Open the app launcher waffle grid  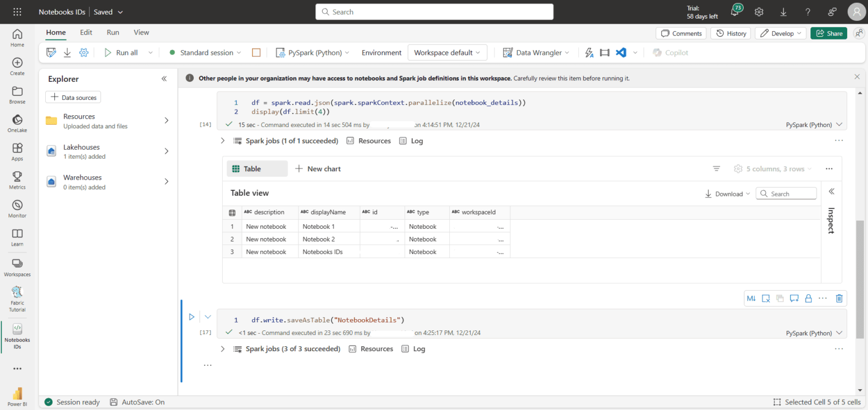coord(17,12)
